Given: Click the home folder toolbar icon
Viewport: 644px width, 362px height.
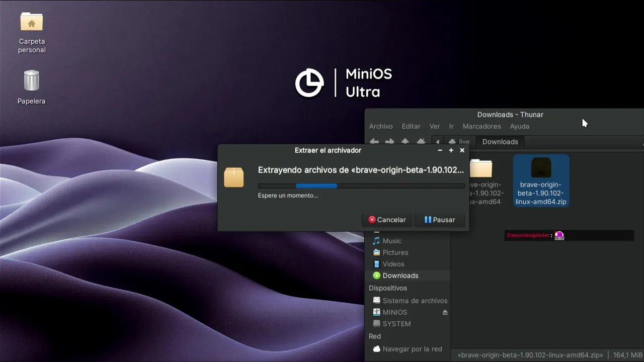Looking at the screenshot, I should [x=421, y=142].
